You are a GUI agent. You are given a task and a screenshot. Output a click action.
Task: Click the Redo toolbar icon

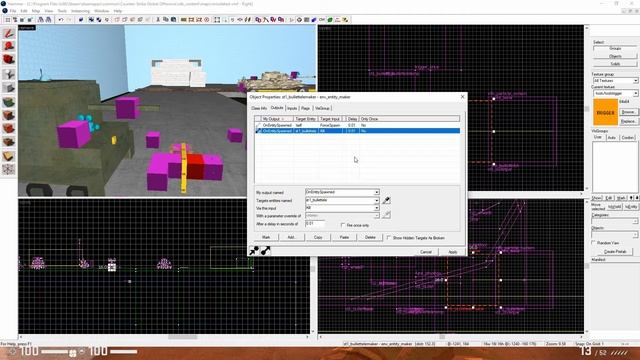click(x=69, y=20)
